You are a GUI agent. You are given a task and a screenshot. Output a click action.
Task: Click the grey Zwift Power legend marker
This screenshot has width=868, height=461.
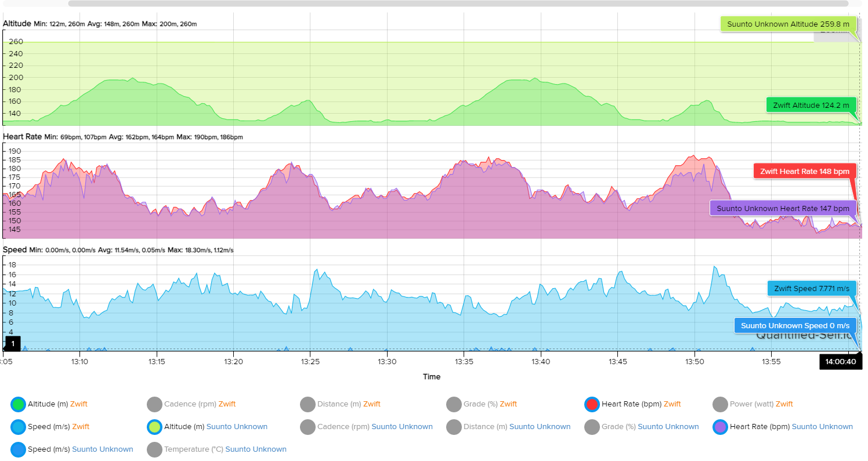tap(721, 404)
